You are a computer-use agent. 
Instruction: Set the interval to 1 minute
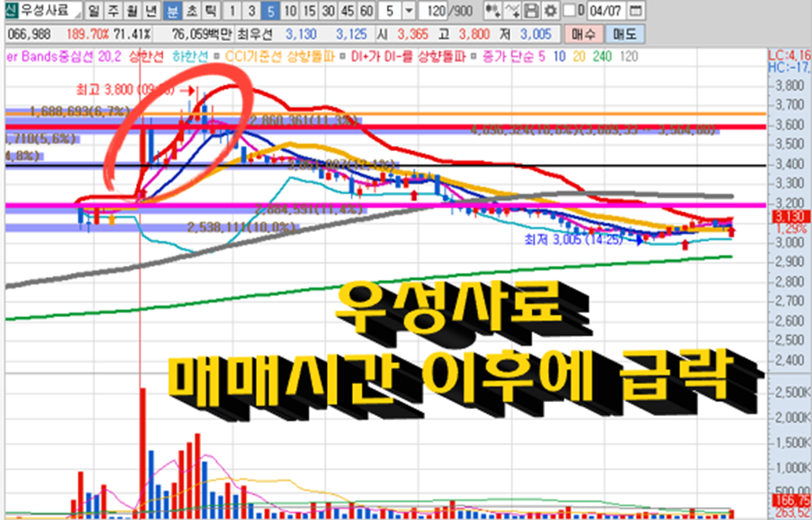[233, 10]
